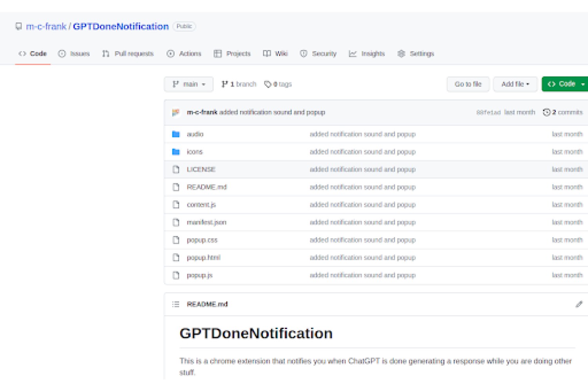
Task: Click the audio folder icon
Action: pos(176,134)
